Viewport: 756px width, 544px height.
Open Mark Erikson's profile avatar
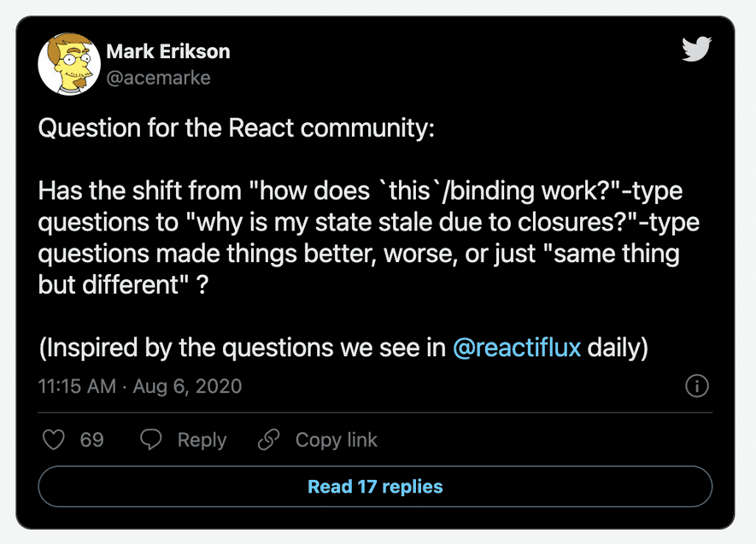67,64
